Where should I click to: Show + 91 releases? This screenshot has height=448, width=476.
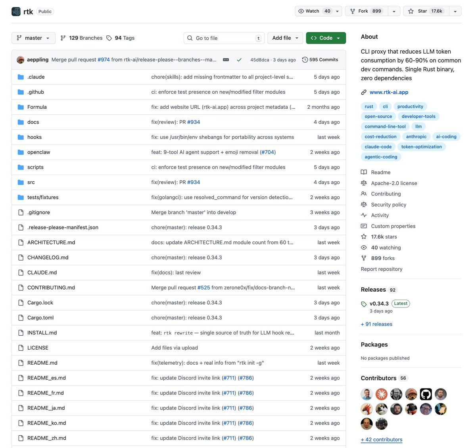[376, 324]
